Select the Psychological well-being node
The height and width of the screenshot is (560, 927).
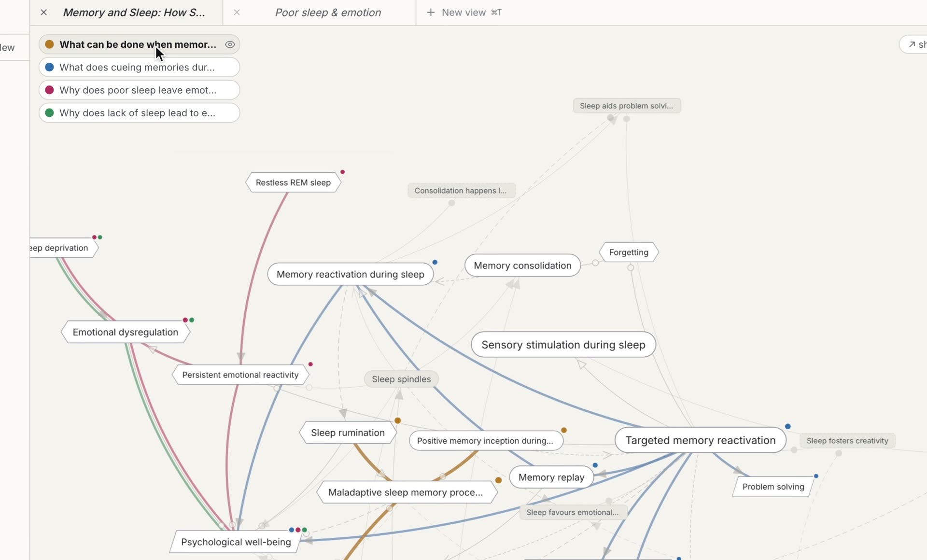pos(236,542)
